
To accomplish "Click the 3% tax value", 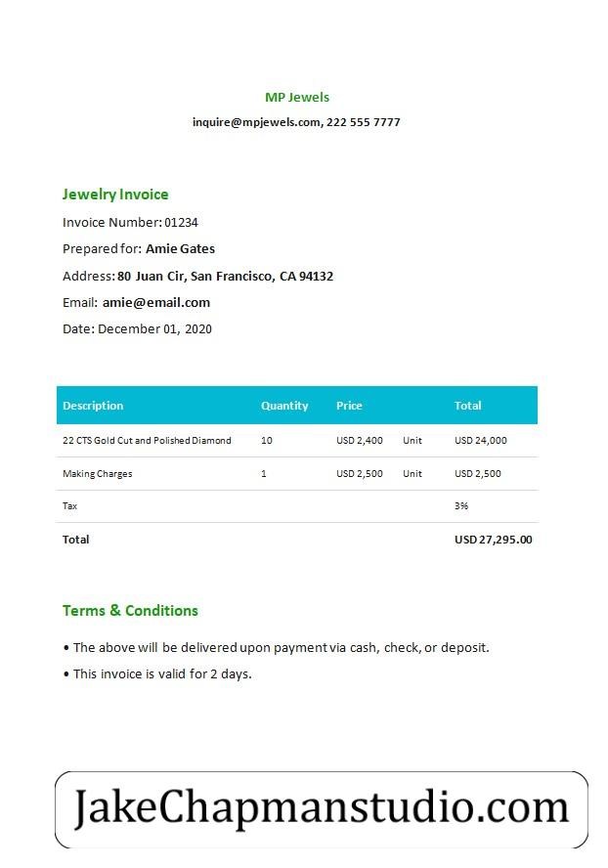I will click(x=461, y=506).
